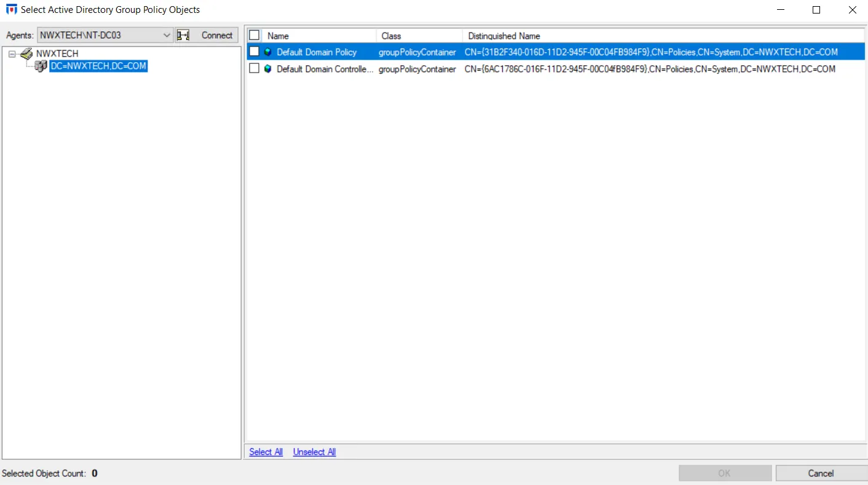Collapse the NWXTECH tree node

[x=12, y=54]
